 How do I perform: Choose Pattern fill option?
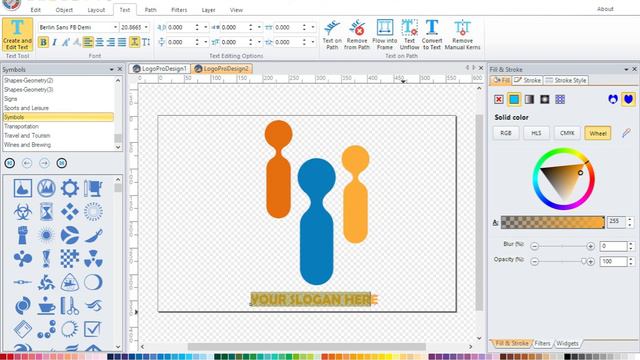(560, 99)
